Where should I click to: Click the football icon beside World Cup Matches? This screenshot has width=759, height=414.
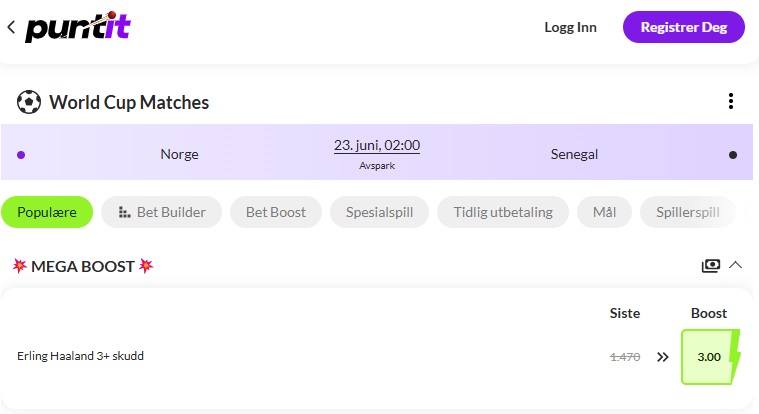(x=29, y=102)
